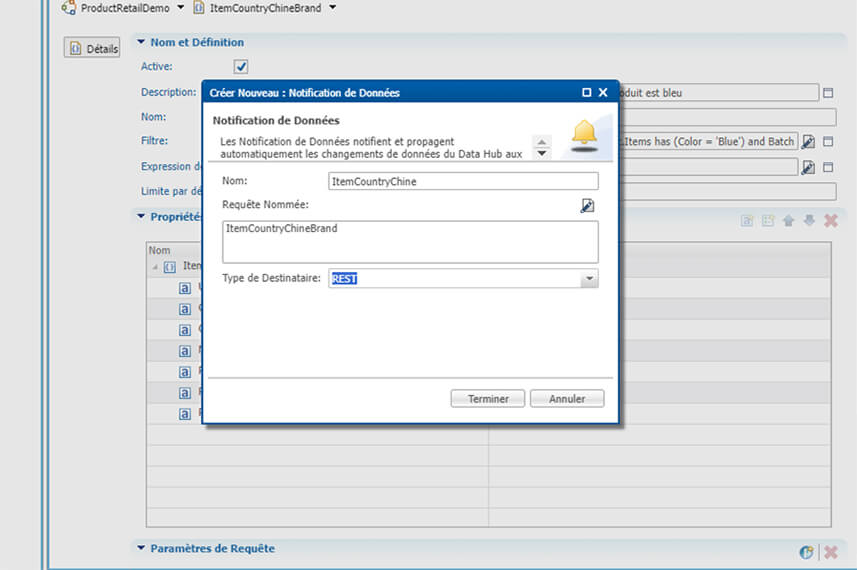Open the Filtre expression editor icon

tap(808, 142)
